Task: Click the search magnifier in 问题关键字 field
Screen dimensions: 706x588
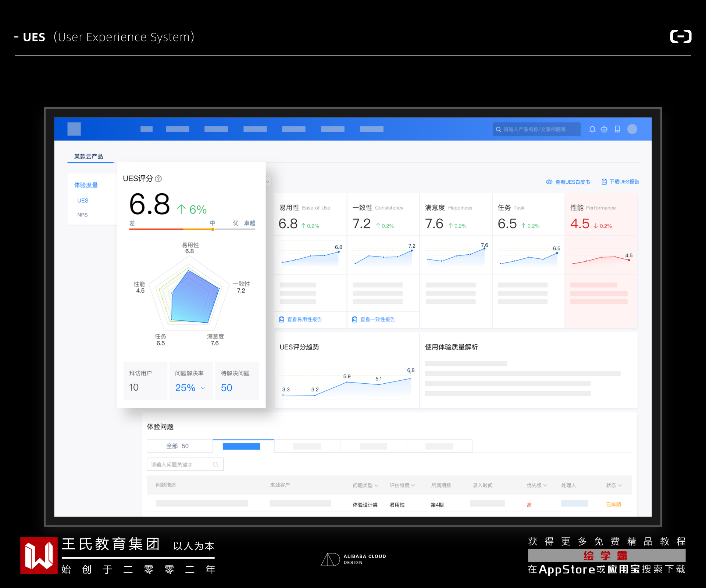Action: coord(216,465)
